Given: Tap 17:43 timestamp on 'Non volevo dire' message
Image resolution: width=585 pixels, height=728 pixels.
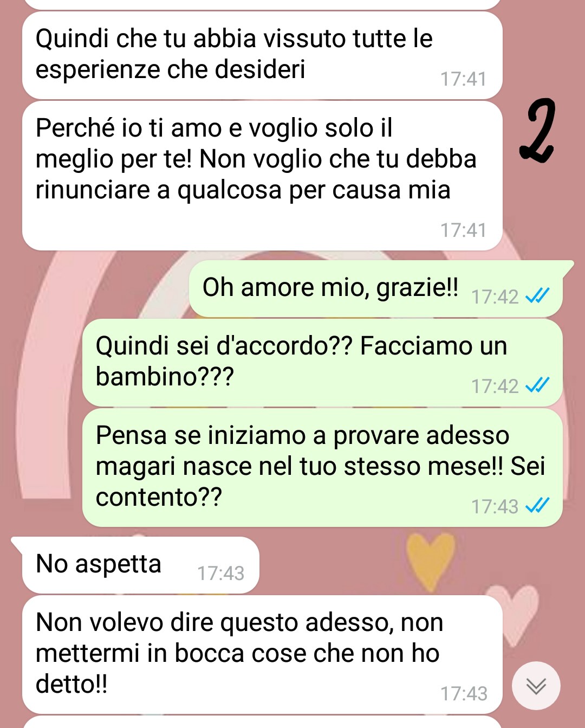Looking at the screenshot, I should tap(464, 694).
